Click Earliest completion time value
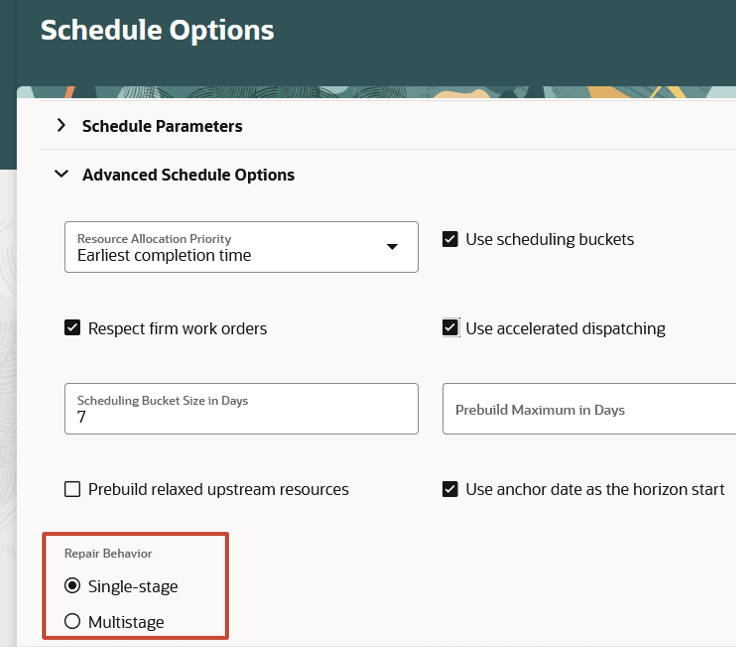The height and width of the screenshot is (647, 736). pos(164,255)
